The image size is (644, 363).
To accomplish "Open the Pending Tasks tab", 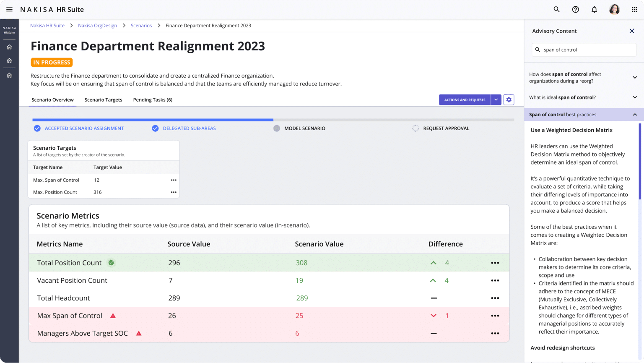I will 153,99.
